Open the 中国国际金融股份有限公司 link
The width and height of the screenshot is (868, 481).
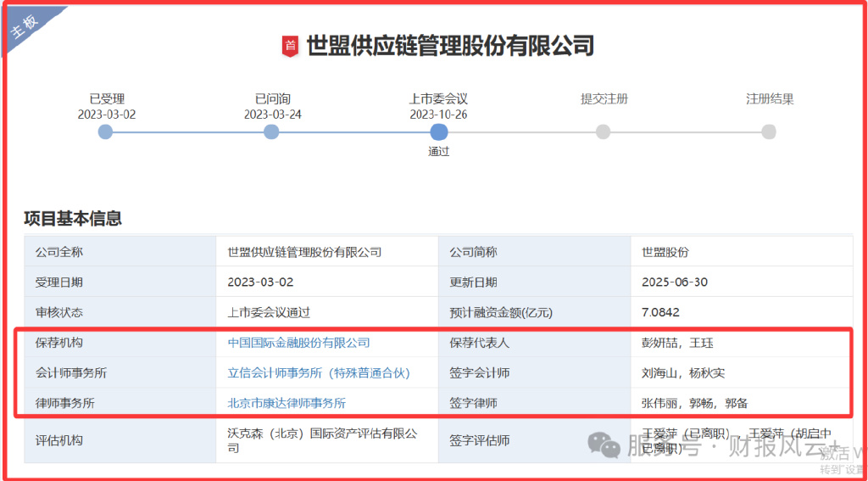pyautogui.click(x=299, y=343)
